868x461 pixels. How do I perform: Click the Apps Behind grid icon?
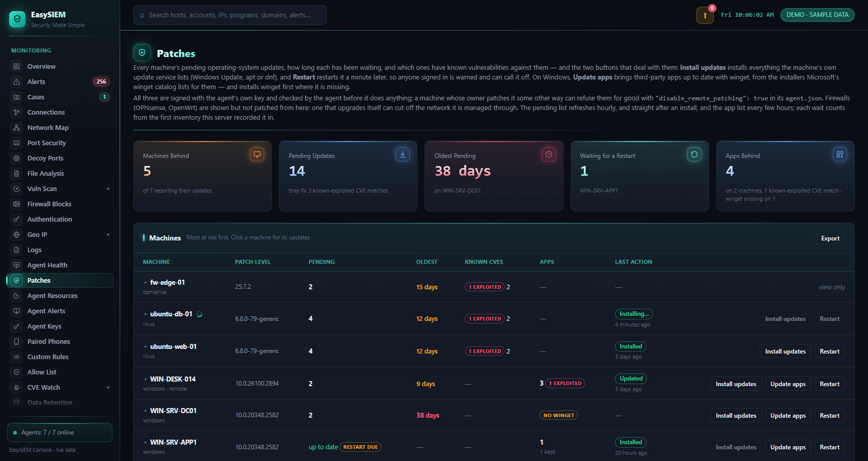coord(840,154)
